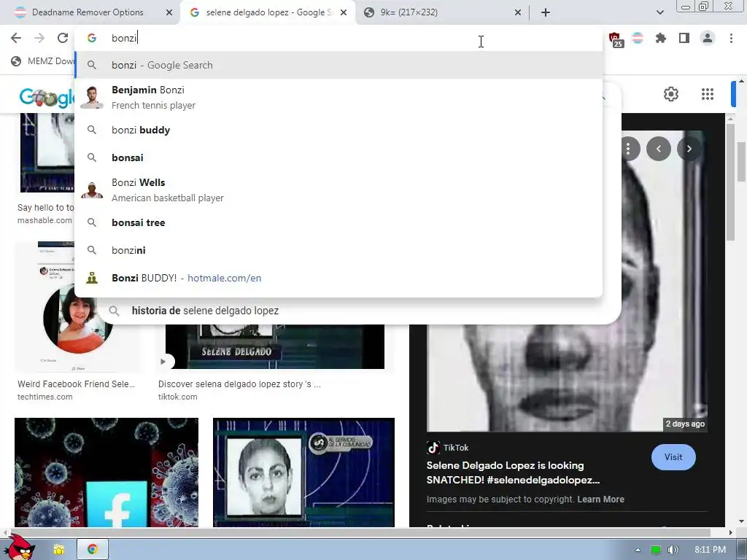This screenshot has height=560, width=747.
Task: Select the bonzi buddy suggestion
Action: click(x=338, y=130)
